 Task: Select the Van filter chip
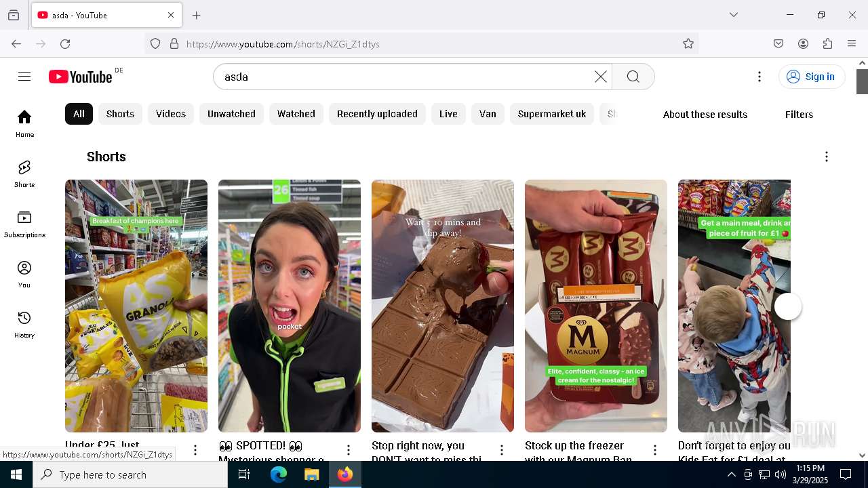tap(488, 114)
